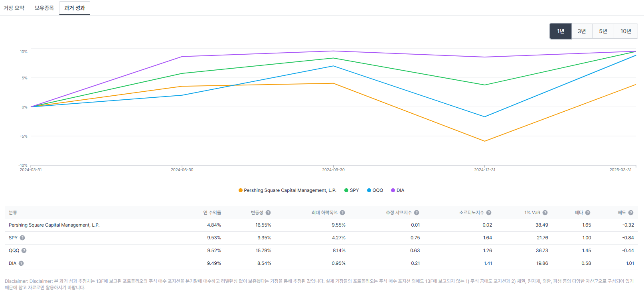
Task: Click the 9.52% QQQ return value
Action: coord(214,251)
